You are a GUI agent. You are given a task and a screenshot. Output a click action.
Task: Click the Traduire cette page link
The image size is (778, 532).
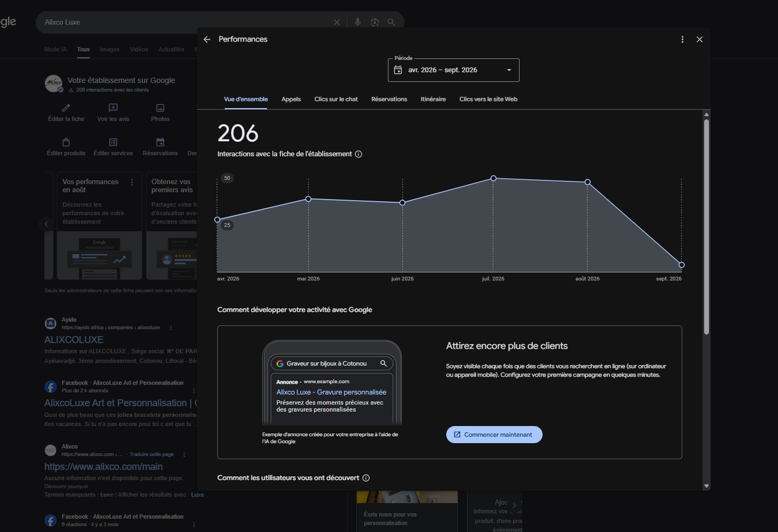coord(151,454)
